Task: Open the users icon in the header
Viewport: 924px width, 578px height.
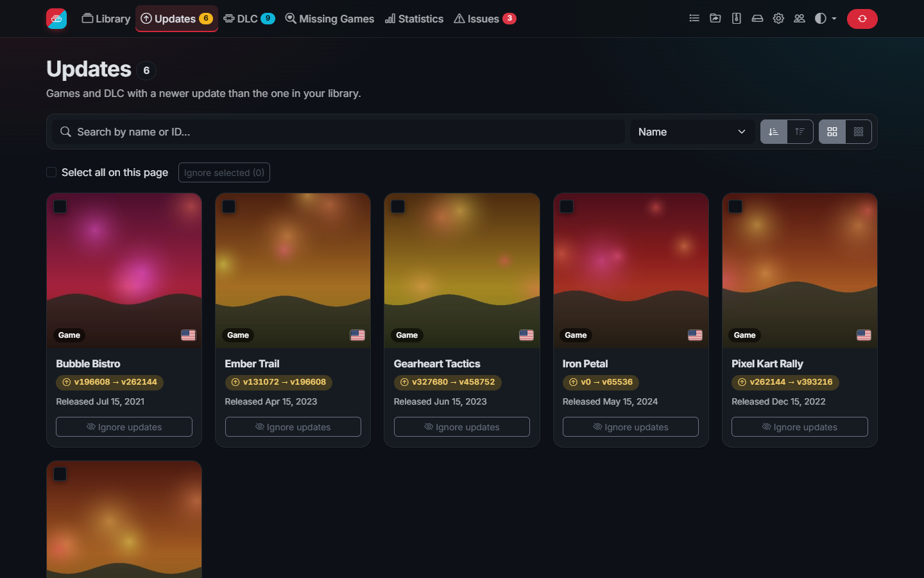Action: 800,19
